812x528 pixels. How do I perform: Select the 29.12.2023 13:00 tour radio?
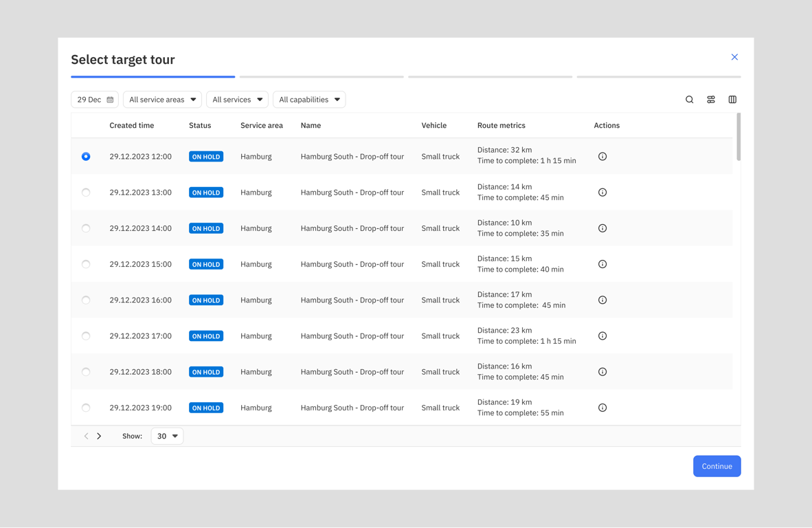click(x=86, y=192)
